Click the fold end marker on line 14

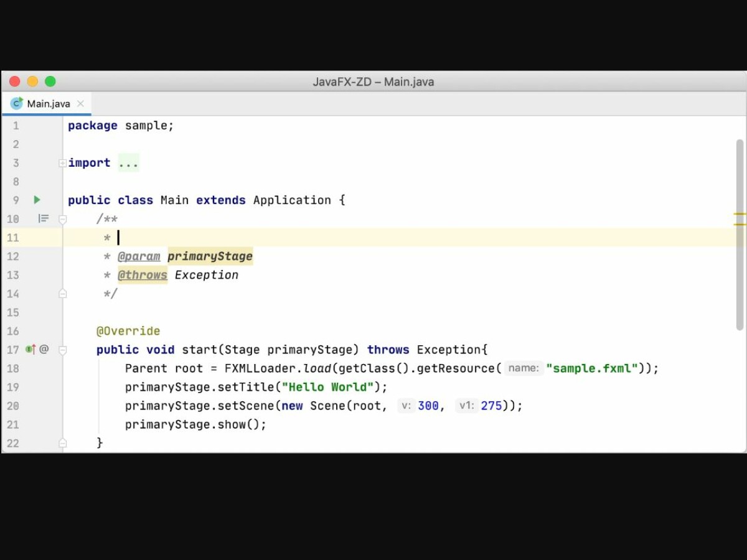[62, 293]
